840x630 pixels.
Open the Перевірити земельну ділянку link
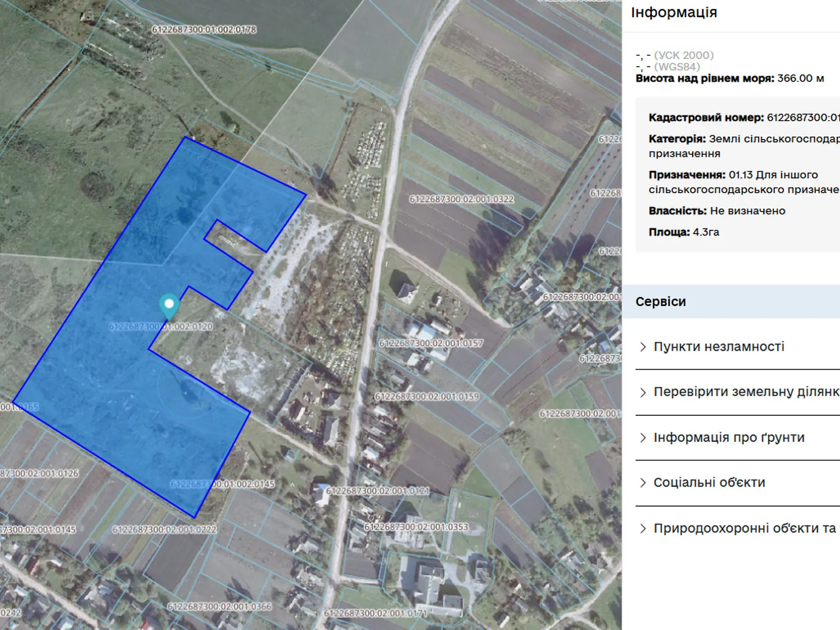[745, 392]
